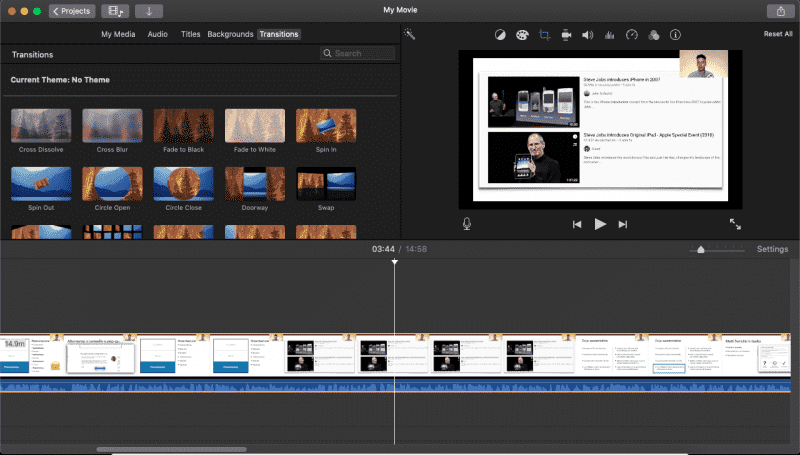
Task: Choose the Fade to Black transition
Action: tap(184, 125)
